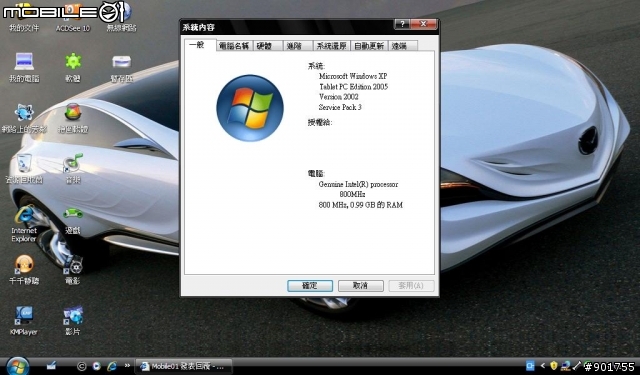Screen dimensions: 640x375
Task: Launch 千千靜聽 music player icon
Action: 24,270
